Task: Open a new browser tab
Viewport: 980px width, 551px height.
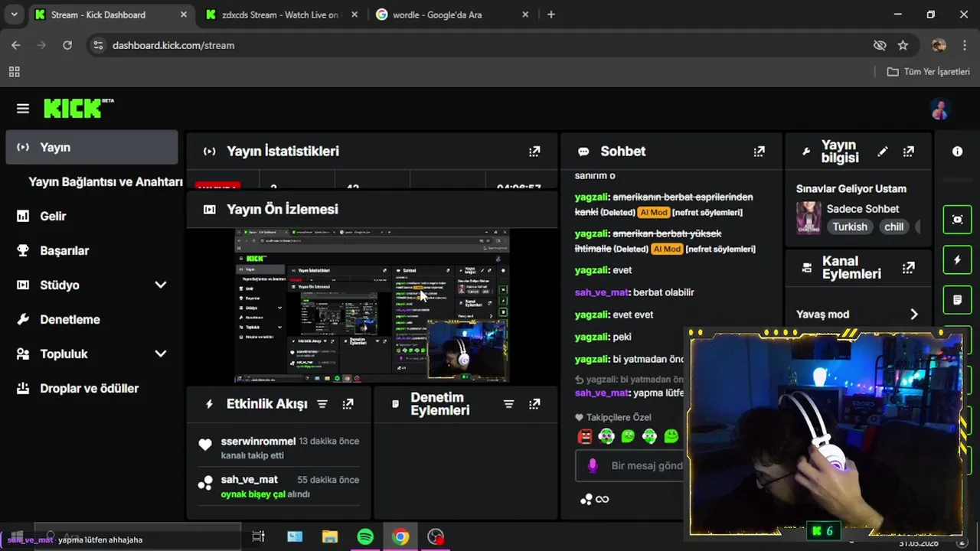Action: point(551,15)
